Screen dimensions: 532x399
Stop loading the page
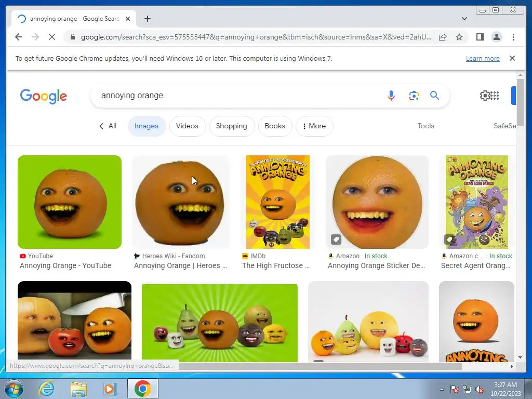(52, 37)
